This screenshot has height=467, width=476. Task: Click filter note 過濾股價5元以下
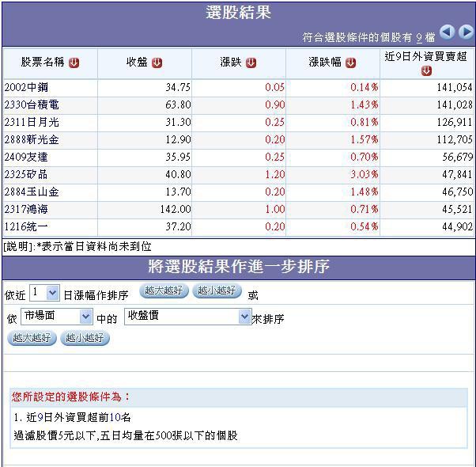(x=55, y=435)
